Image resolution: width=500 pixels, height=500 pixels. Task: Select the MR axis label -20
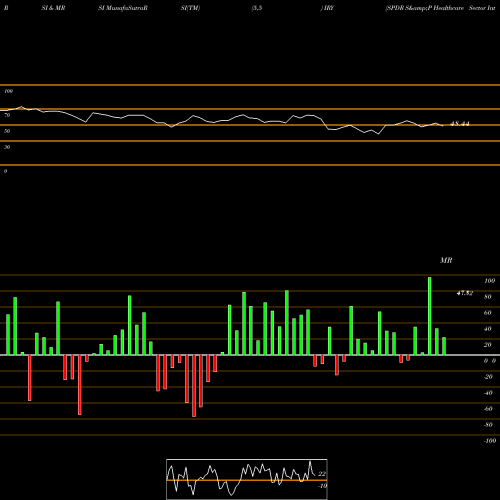coord(488,377)
